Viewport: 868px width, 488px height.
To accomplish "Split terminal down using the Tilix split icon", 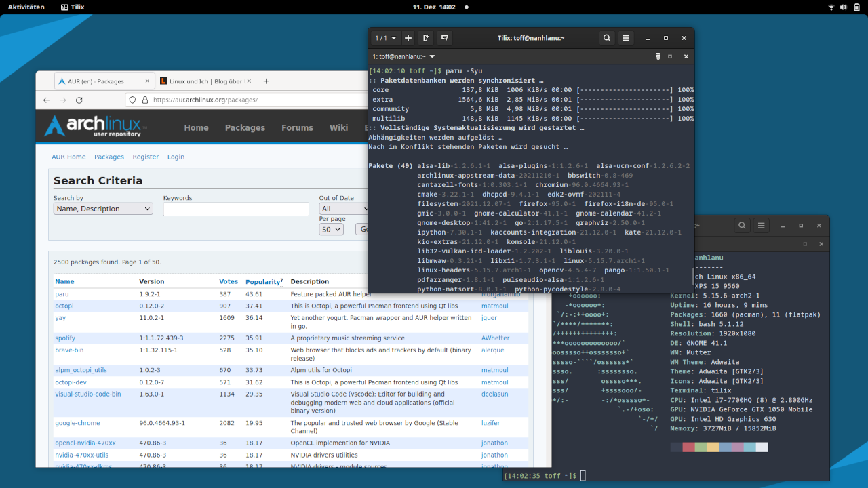I will tap(444, 38).
